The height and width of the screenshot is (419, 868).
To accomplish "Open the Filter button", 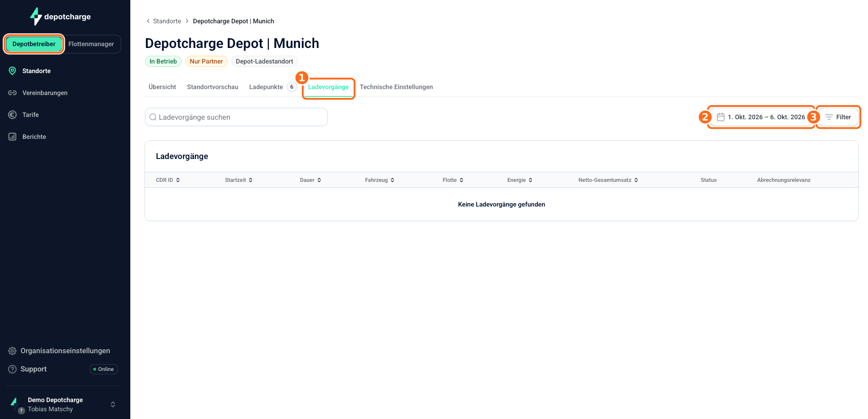I will [838, 117].
